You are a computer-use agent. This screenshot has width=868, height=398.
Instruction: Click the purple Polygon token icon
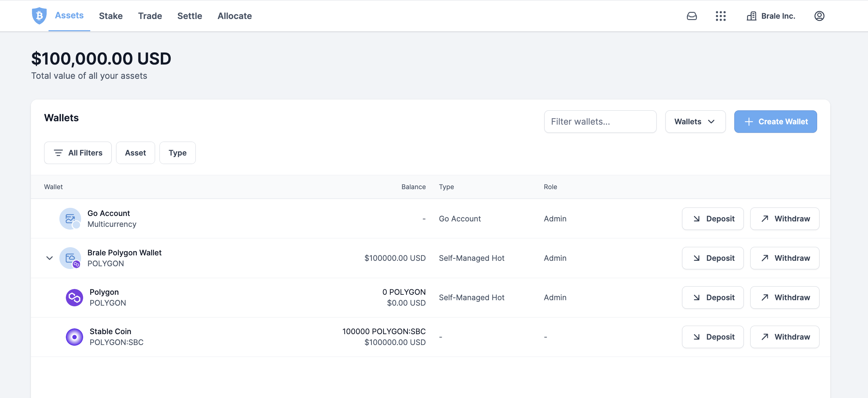click(x=74, y=297)
